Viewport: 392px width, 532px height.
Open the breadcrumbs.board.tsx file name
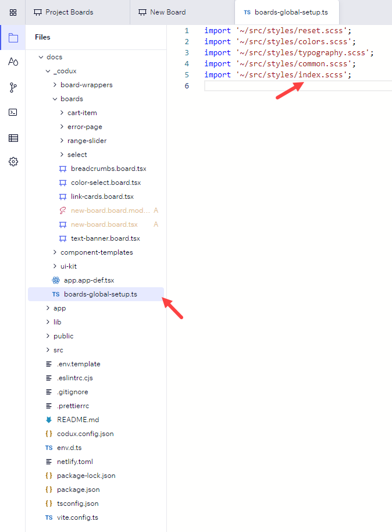(x=109, y=169)
